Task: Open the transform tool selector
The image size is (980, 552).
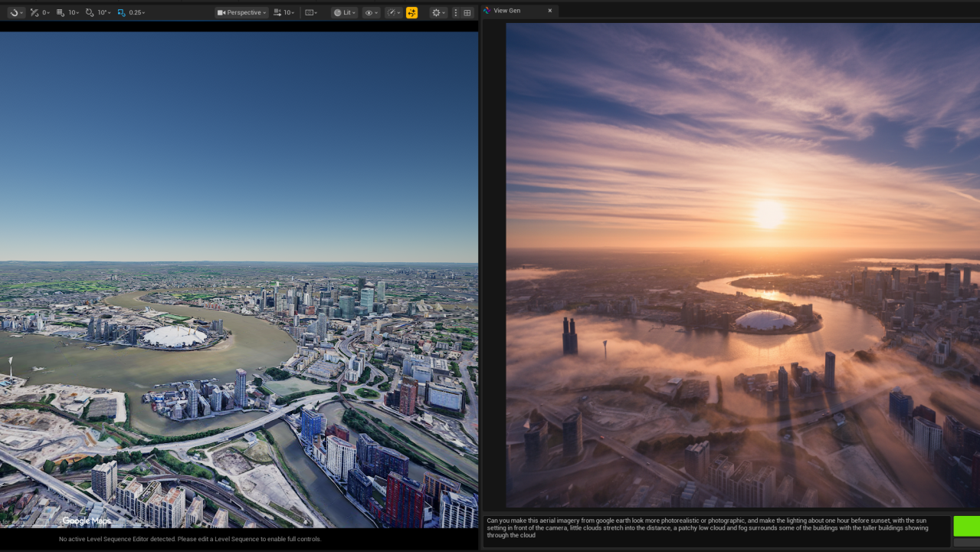Action: tap(16, 12)
